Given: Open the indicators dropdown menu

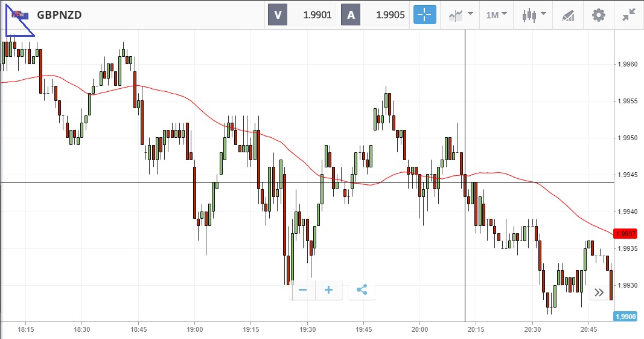Looking at the screenshot, I should 461,15.
